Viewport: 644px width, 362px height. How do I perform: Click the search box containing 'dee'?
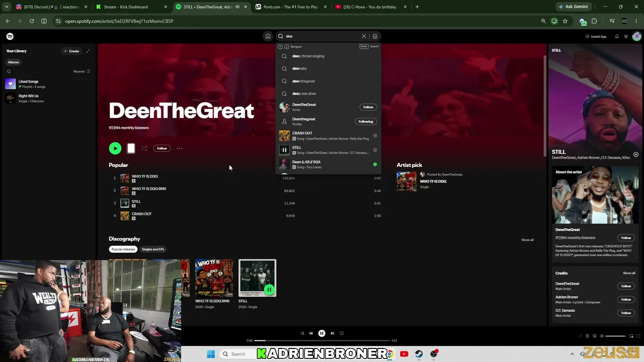click(x=322, y=36)
